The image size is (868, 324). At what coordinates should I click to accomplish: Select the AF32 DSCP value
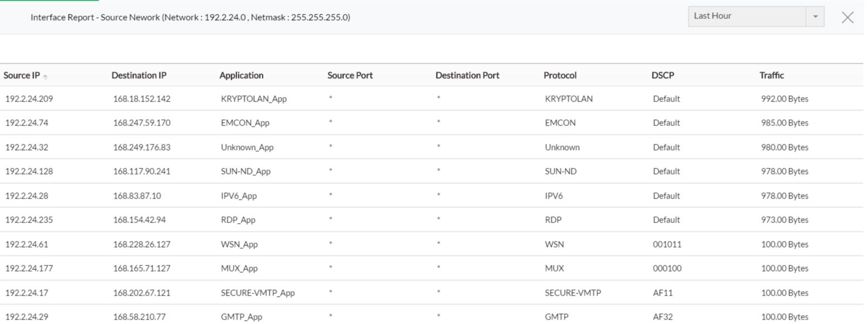[663, 317]
